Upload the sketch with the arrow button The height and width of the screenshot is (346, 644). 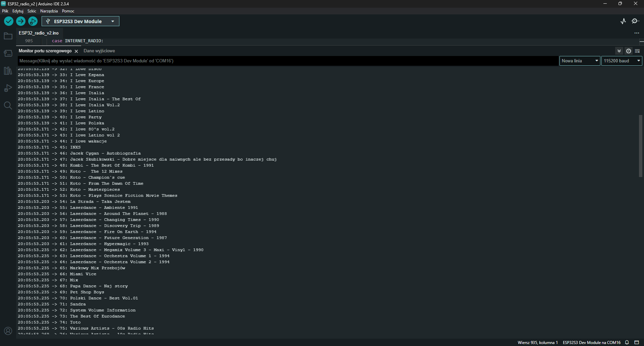click(x=21, y=21)
